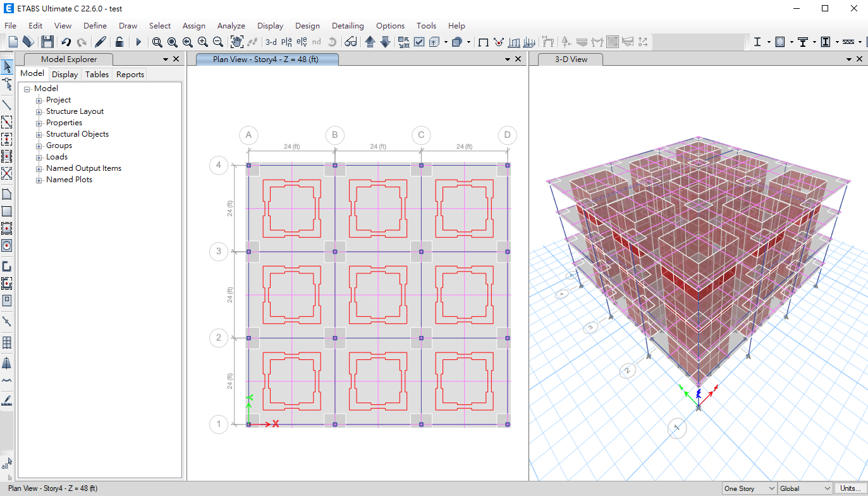Click the Set Display Options checkbox icon
Image resolution: width=868 pixels, height=496 pixels.
(419, 42)
